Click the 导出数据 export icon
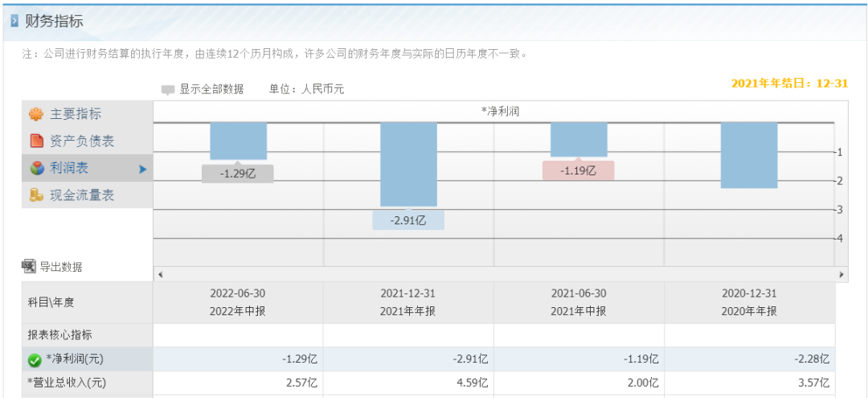This screenshot has height=398, width=868. (29, 267)
